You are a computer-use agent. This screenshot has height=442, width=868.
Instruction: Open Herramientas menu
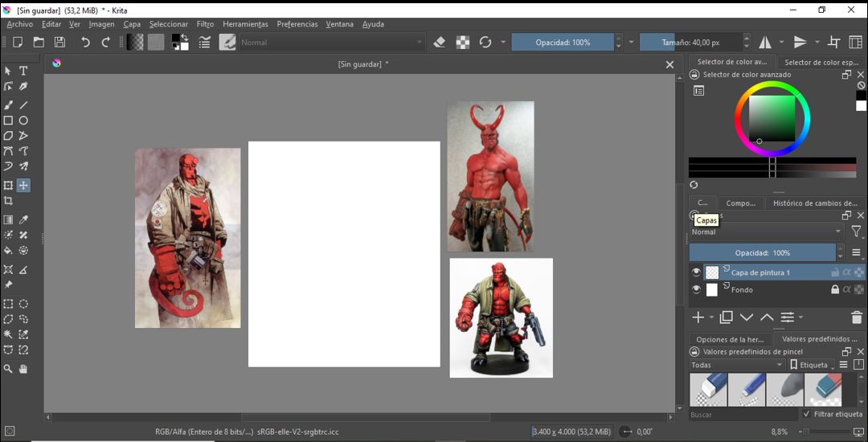coord(245,24)
